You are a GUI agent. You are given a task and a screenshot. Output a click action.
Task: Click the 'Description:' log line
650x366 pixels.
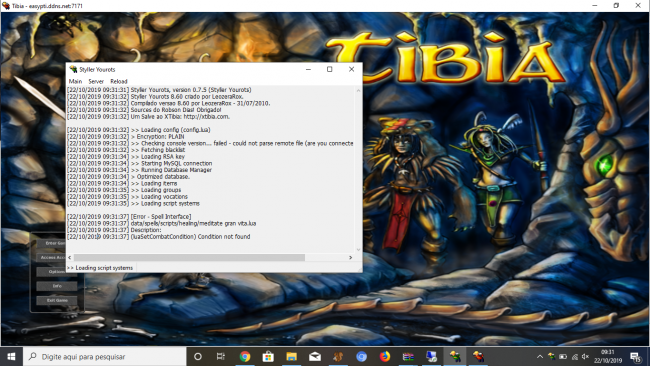click(114, 230)
